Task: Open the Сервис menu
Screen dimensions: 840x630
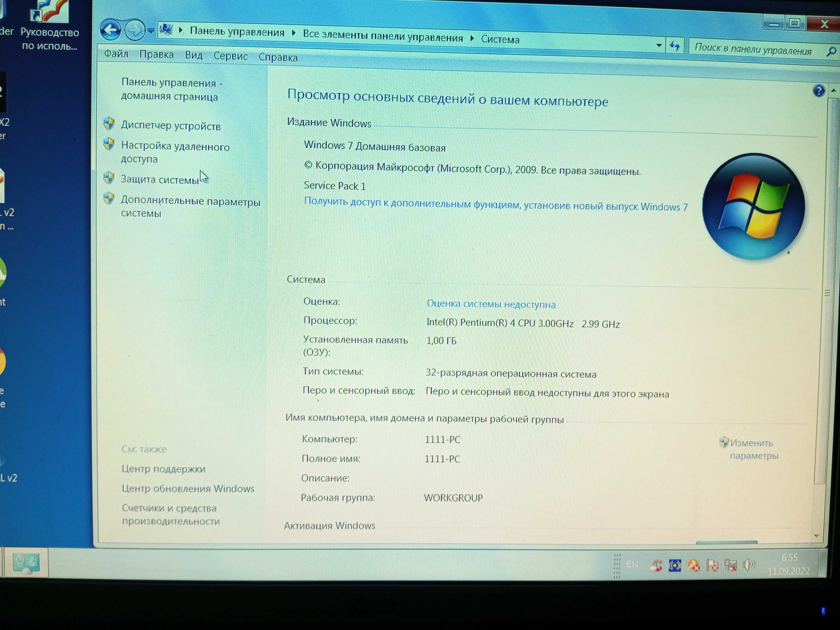Action: [x=231, y=56]
